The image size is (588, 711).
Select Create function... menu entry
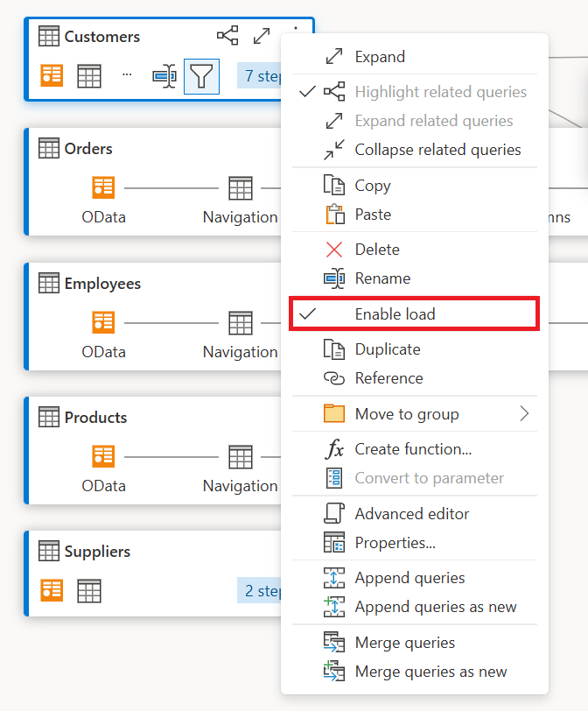(415, 449)
